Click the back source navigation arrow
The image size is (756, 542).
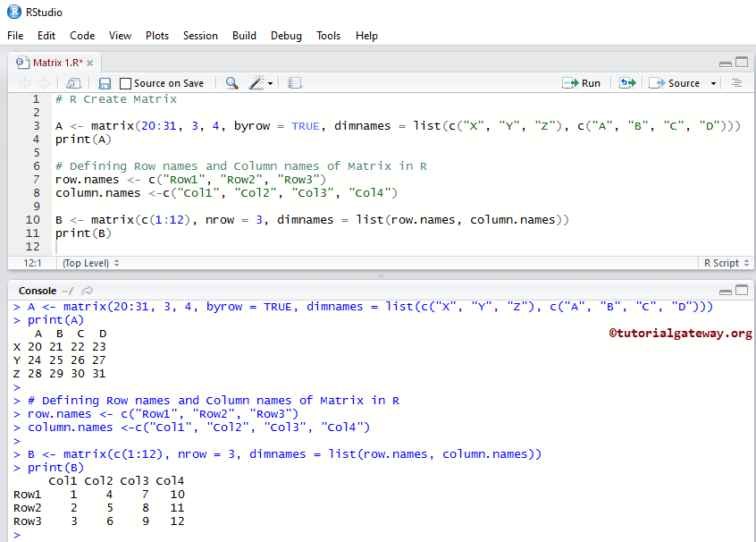[24, 82]
